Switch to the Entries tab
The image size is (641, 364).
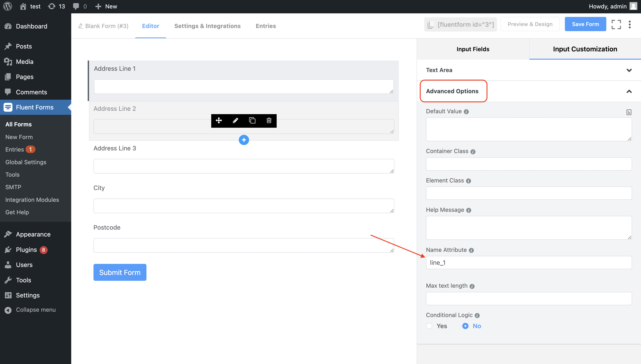[x=266, y=26]
